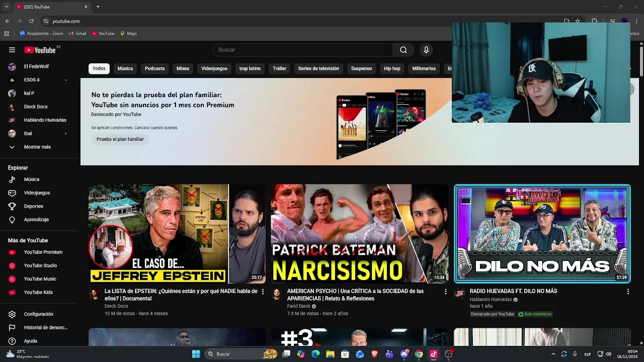Reload the page in Chrome
Screen dimensions: 644x362
click(31, 21)
